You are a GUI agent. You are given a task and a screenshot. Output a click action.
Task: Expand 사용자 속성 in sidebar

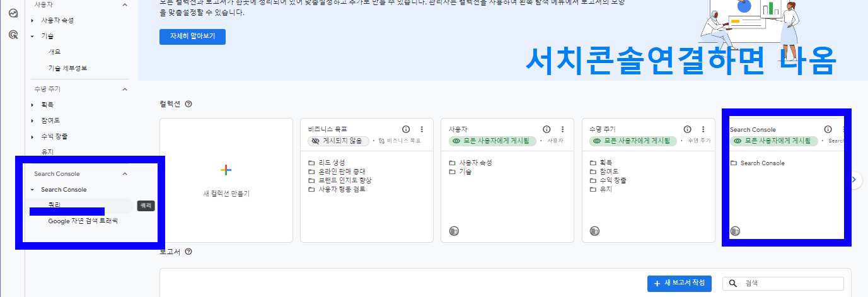tap(33, 21)
